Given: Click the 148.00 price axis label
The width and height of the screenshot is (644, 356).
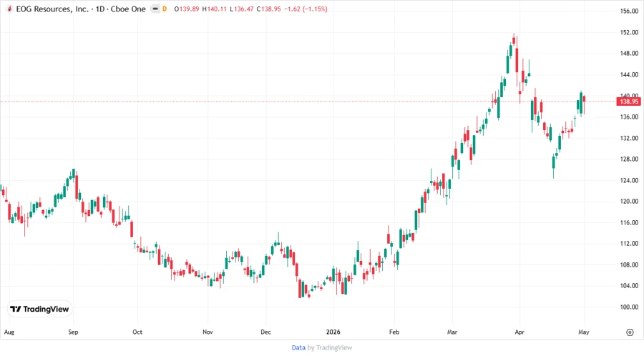Looking at the screenshot, I should (629, 54).
